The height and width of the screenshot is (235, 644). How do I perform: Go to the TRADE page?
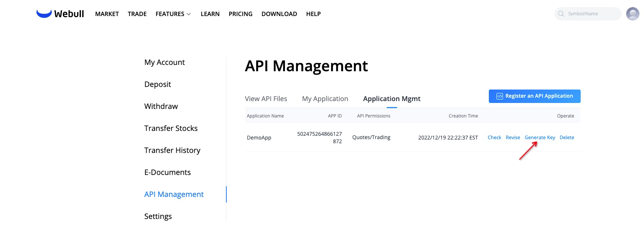coord(137,14)
